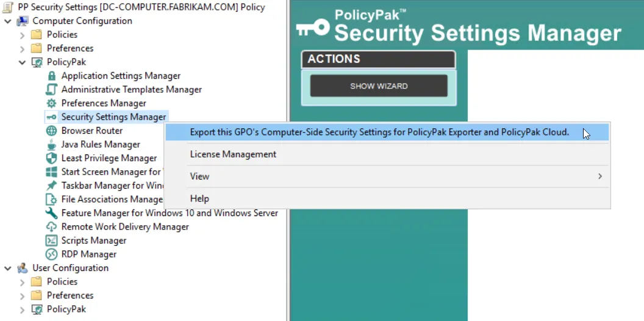
Task: Click the Security Settings Manager key icon
Action: pyautogui.click(x=51, y=117)
